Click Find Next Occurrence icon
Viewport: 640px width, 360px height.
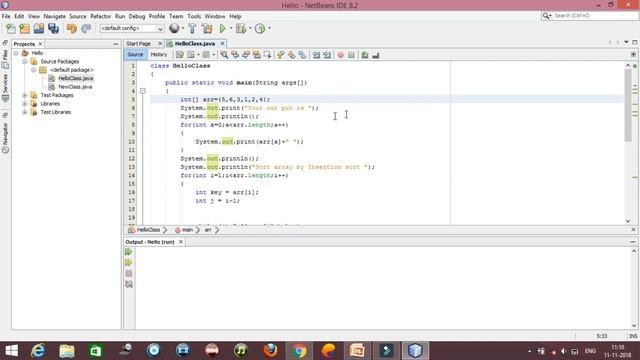[246, 55]
